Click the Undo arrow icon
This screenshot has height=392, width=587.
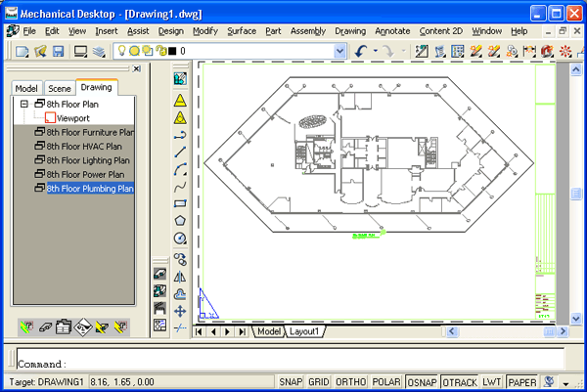click(x=362, y=51)
